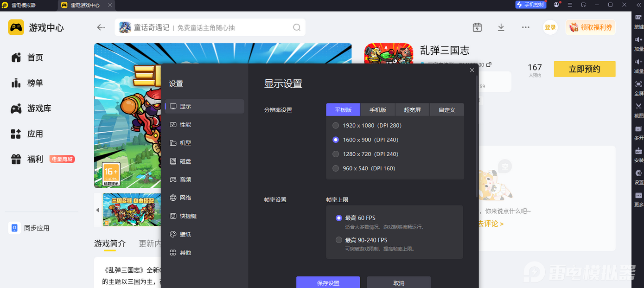Select 机型 settings category
Viewport: 644px width, 288px height.
click(x=204, y=143)
